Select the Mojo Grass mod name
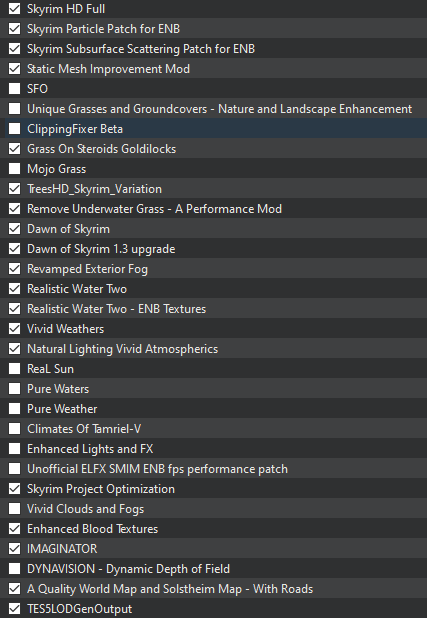This screenshot has width=427, height=618. pos(56,169)
